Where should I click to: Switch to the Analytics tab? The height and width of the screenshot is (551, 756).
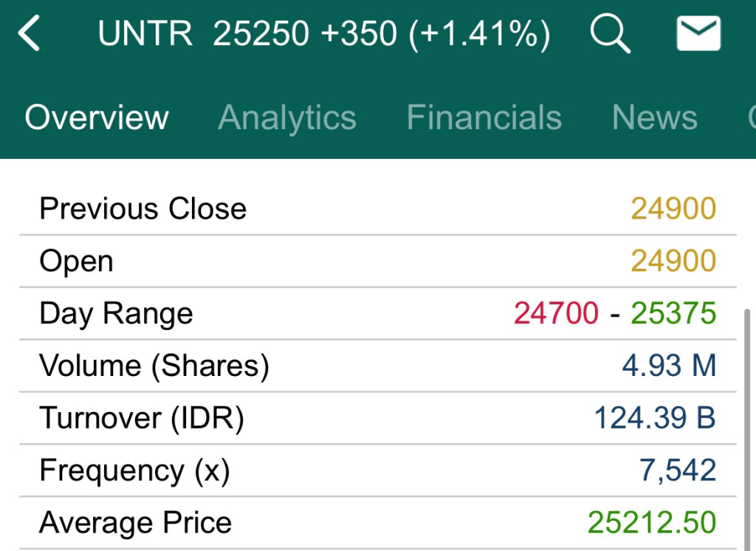click(287, 118)
